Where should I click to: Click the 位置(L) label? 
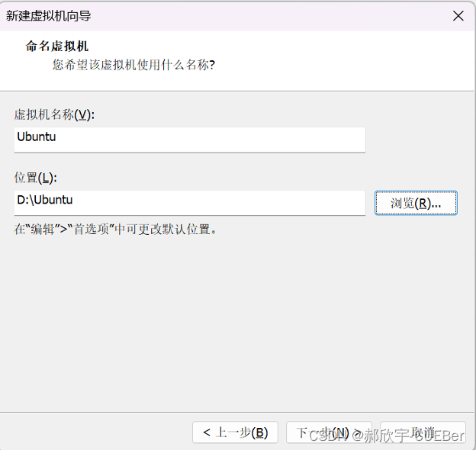coord(36,178)
